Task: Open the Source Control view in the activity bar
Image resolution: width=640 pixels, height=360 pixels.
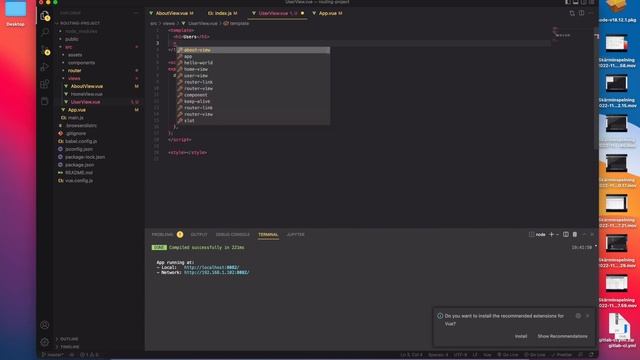Action: coord(45,50)
